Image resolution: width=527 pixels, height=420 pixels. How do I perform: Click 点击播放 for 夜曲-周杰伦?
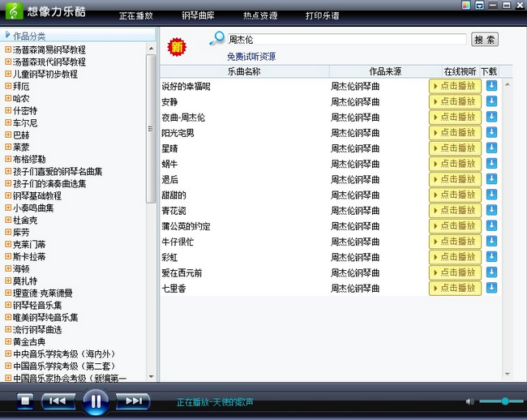tap(455, 117)
